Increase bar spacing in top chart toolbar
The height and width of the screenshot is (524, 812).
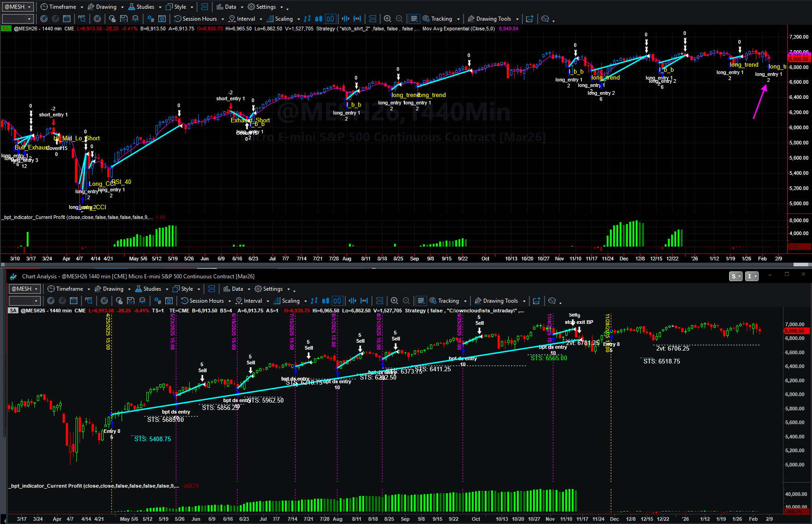click(357, 19)
